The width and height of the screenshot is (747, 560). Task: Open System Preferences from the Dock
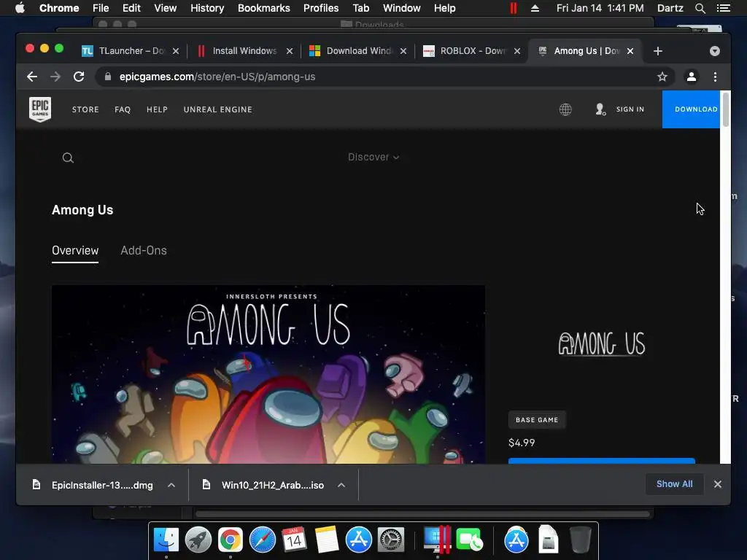click(391, 540)
